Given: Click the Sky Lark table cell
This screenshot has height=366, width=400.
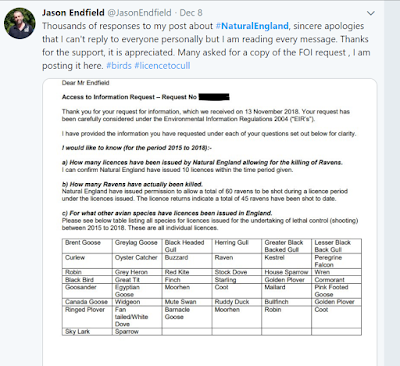Looking at the screenshot, I should pyautogui.click(x=87, y=332).
